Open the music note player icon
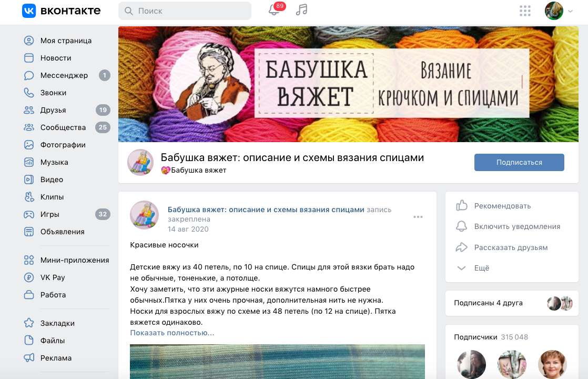This screenshot has width=588, height=379. (x=301, y=10)
